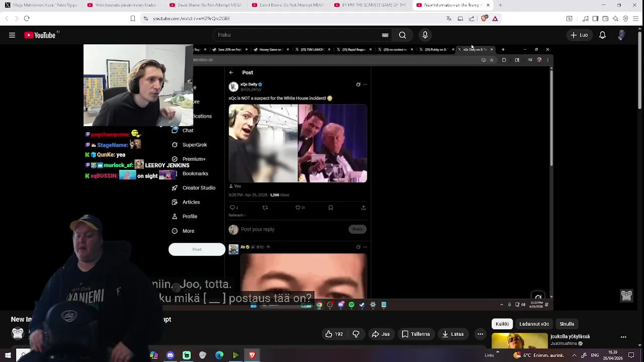Screen dimensions: 644x362
Task: Select the Kaikki filter chip
Action: (502, 324)
